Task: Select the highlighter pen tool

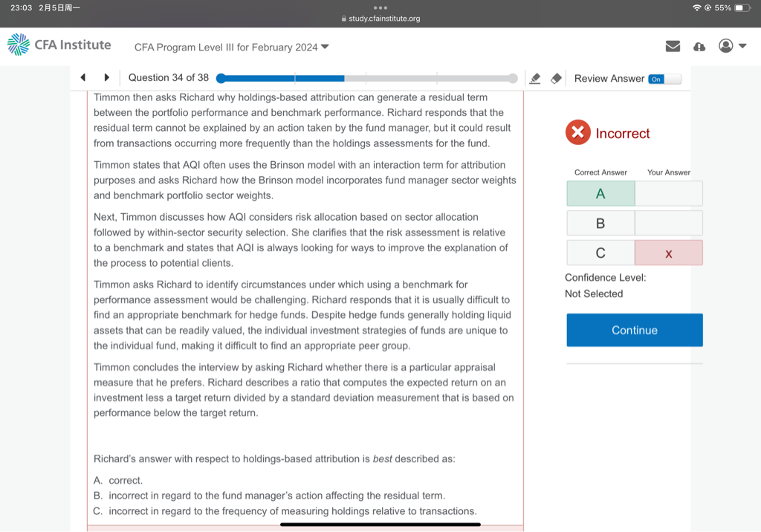Action: (535, 78)
